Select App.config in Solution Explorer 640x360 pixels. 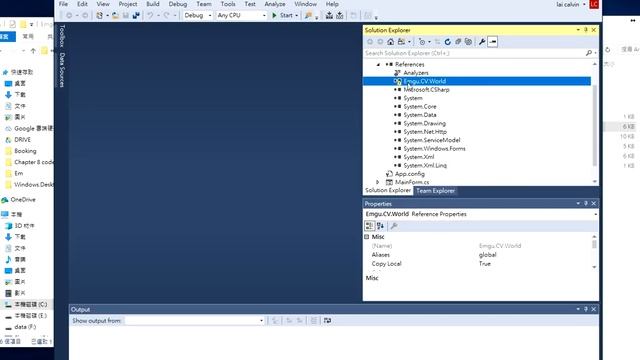[x=409, y=174]
